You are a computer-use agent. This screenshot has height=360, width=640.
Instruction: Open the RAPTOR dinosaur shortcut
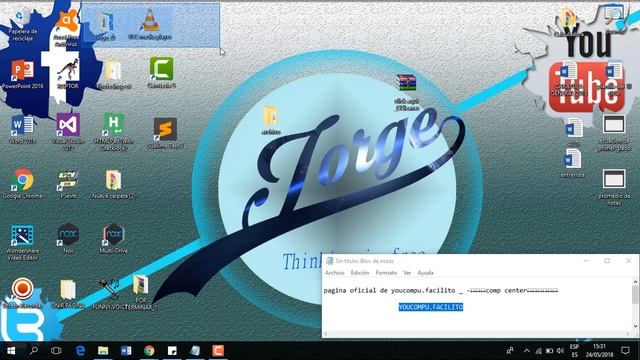pos(68,74)
